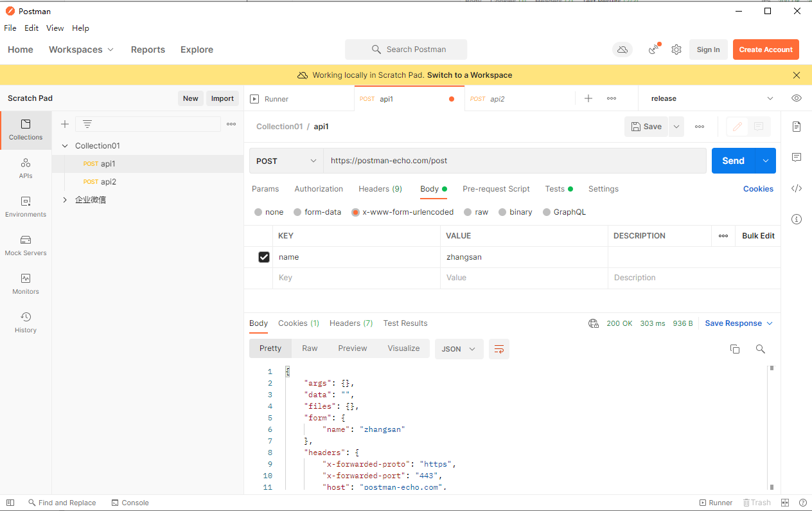Image resolution: width=812 pixels, height=511 pixels.
Task: Click the filter icon in collections search
Action: 87,124
